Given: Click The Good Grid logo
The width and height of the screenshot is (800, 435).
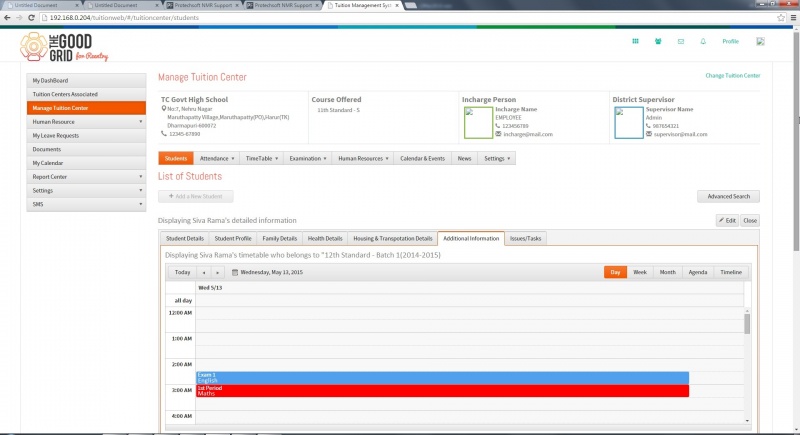Looking at the screenshot, I should pyautogui.click(x=64, y=47).
